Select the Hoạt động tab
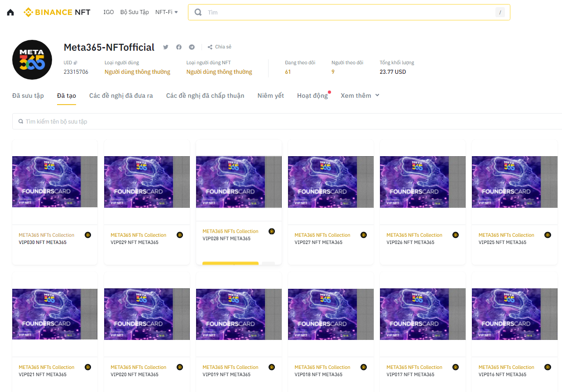The image size is (562, 392). coord(312,96)
